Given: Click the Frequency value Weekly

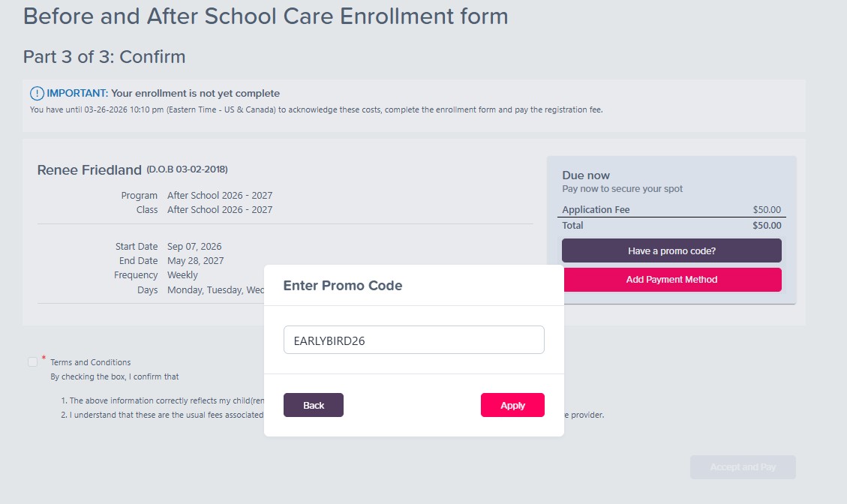Looking at the screenshot, I should 182,275.
